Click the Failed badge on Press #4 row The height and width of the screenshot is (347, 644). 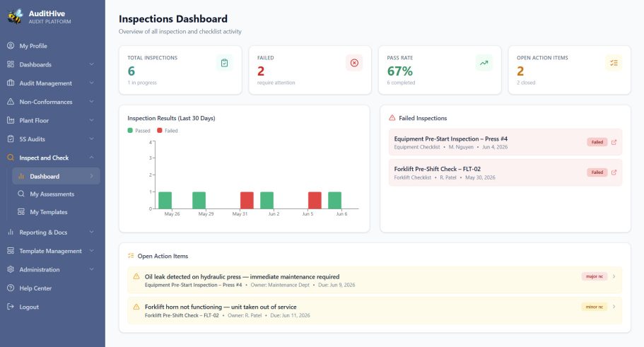click(597, 142)
